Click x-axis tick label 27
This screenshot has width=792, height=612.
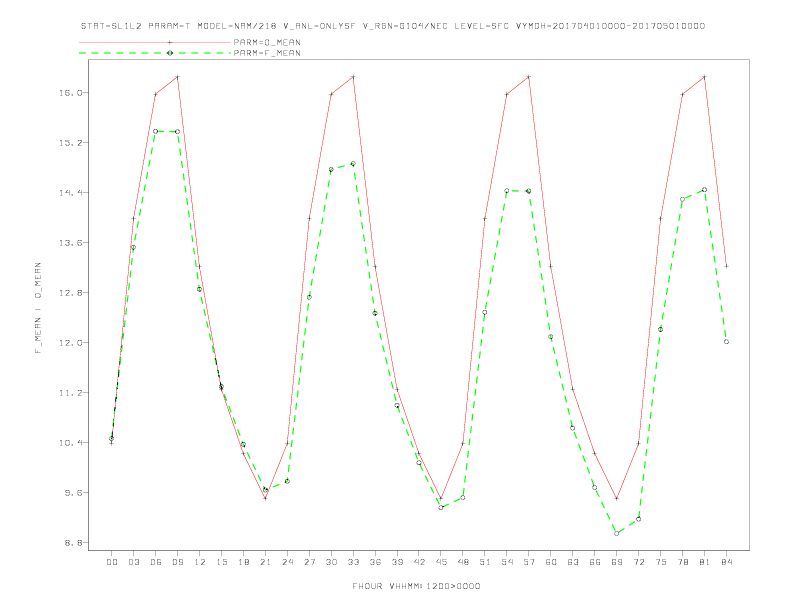[309, 562]
